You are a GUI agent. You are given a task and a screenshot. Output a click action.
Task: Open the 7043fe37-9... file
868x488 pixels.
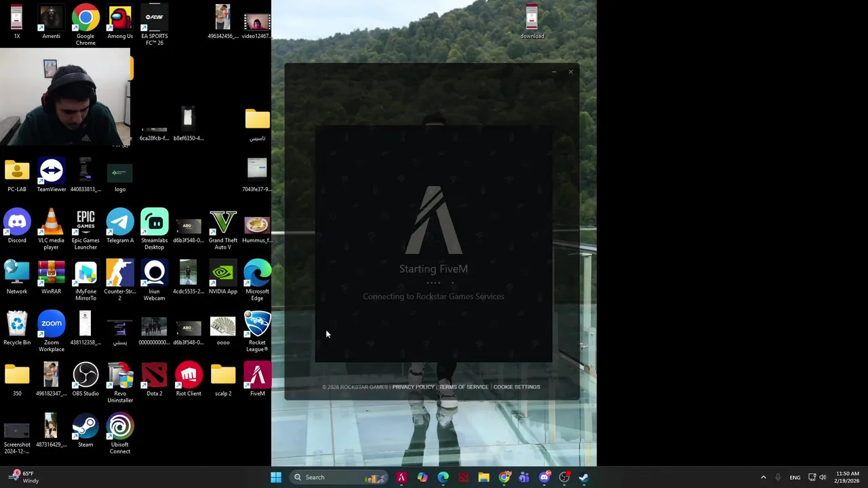[257, 175]
